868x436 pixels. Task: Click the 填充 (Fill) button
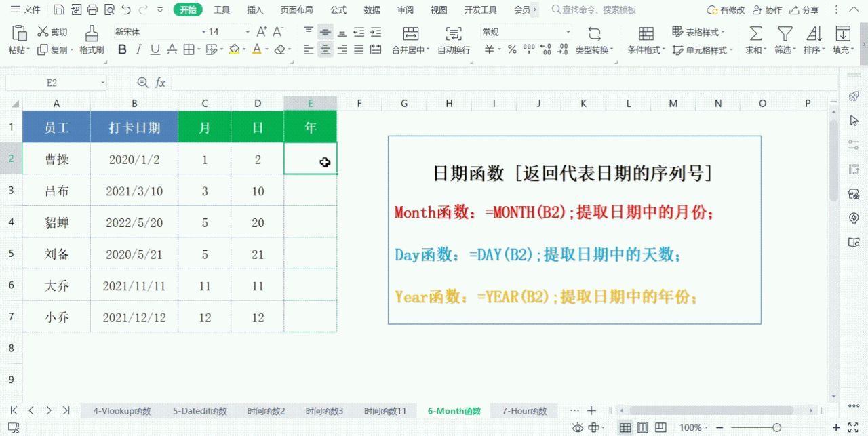click(843, 41)
